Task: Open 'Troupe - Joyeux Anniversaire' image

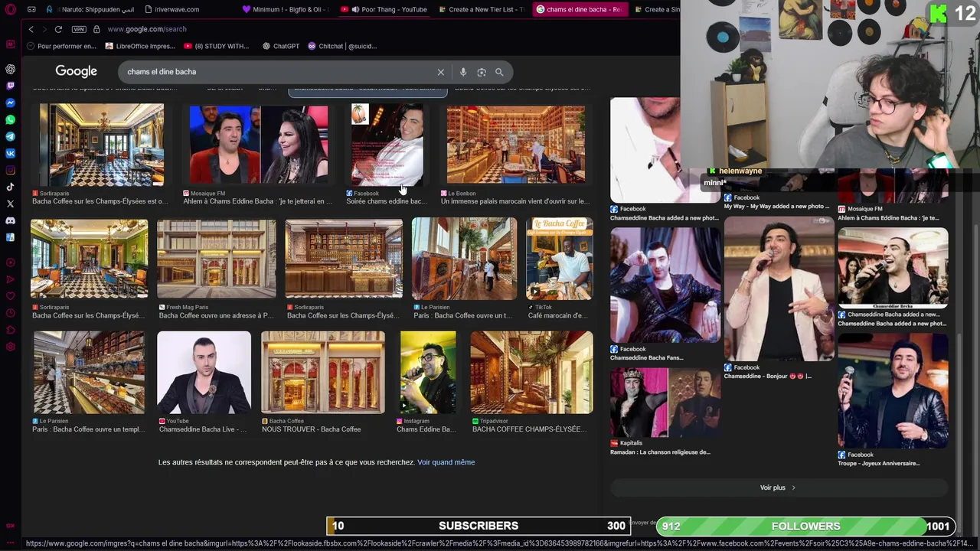Action: pos(893,390)
